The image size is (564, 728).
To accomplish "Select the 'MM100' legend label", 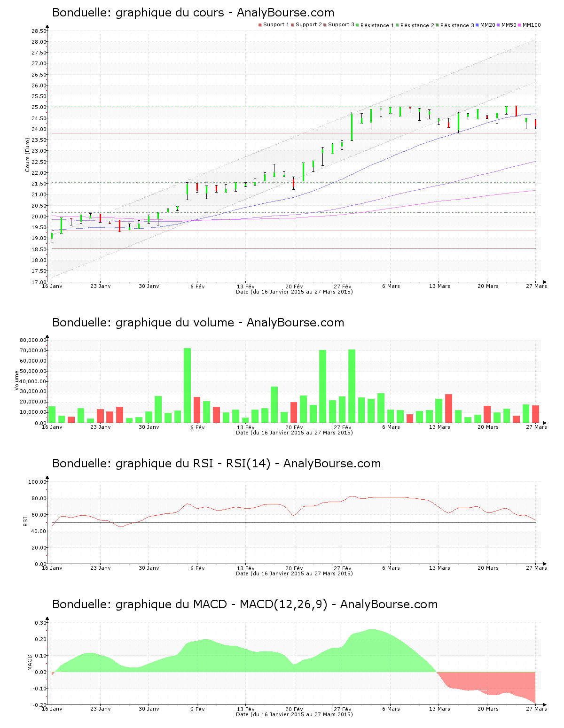I will tap(532, 25).
